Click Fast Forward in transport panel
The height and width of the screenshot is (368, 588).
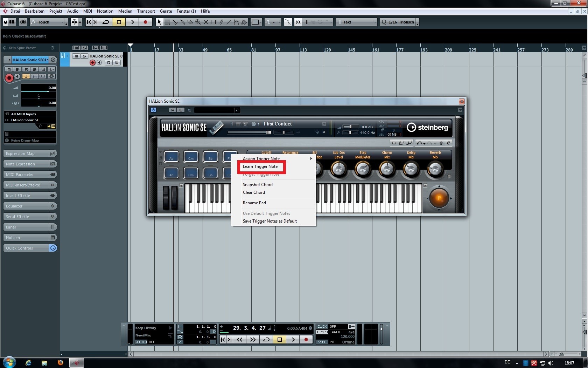253,339
